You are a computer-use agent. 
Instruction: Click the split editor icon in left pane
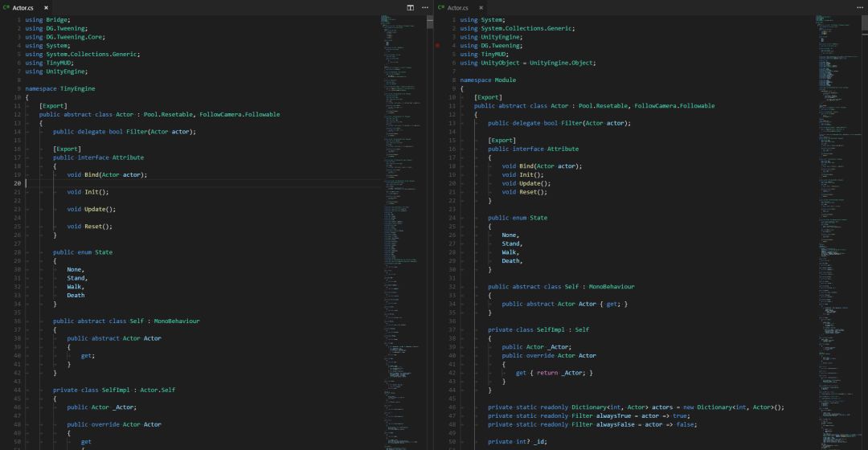tap(411, 7)
